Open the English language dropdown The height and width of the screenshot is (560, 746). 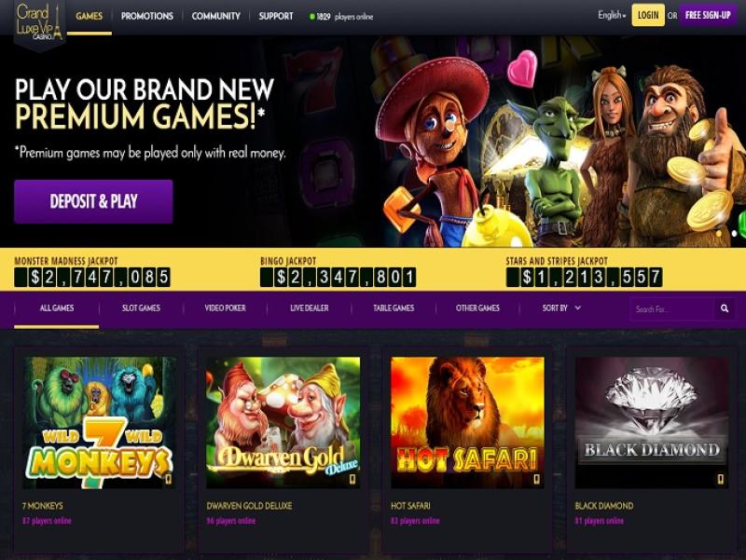coord(612,15)
